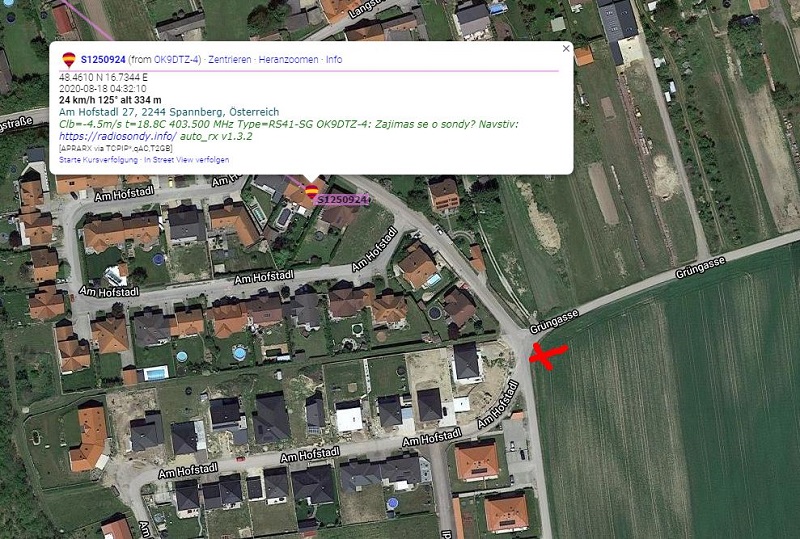Screen dimensions: 800x539
Task: Click Heranzoomen to zoom in
Action: pyautogui.click(x=288, y=59)
